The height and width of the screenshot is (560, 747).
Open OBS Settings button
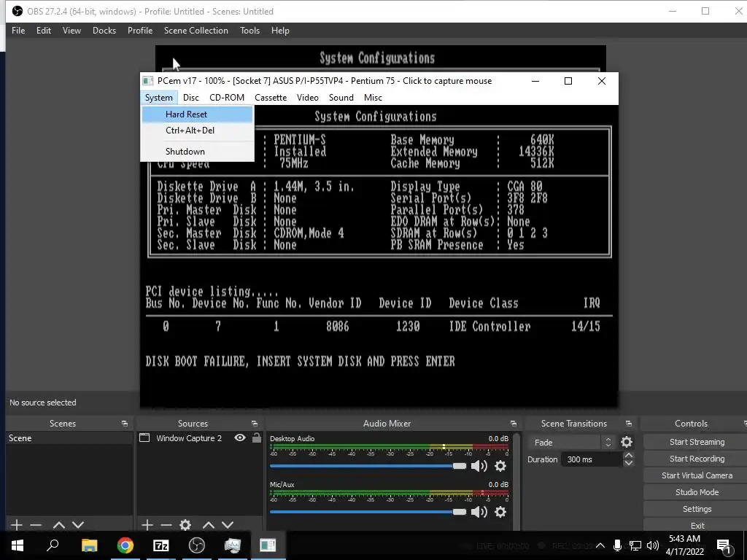[x=697, y=509]
